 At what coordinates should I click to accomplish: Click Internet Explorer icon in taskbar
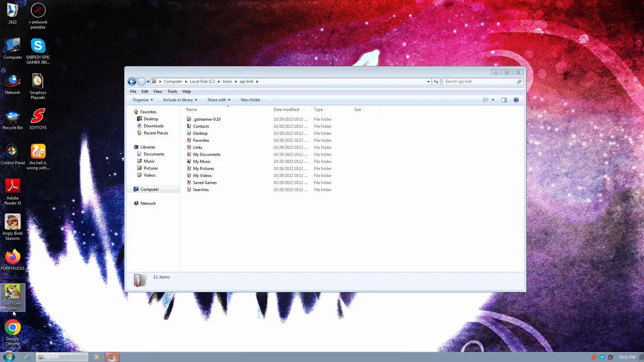click(27, 357)
